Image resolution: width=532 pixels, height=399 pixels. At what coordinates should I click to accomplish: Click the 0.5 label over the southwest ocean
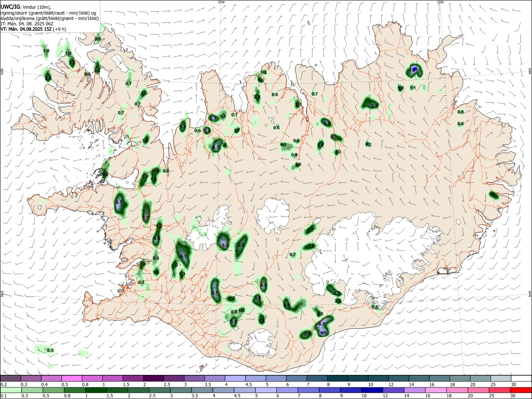point(50,350)
